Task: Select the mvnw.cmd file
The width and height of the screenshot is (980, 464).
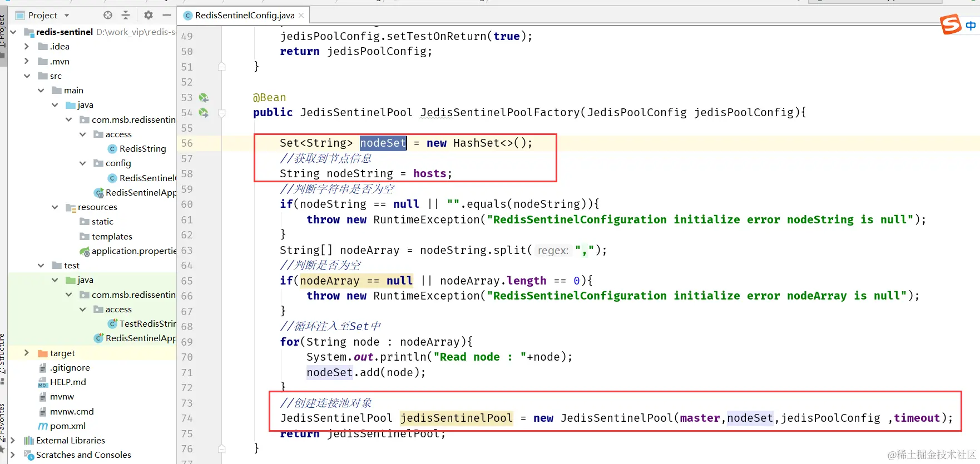Action: pyautogui.click(x=72, y=411)
